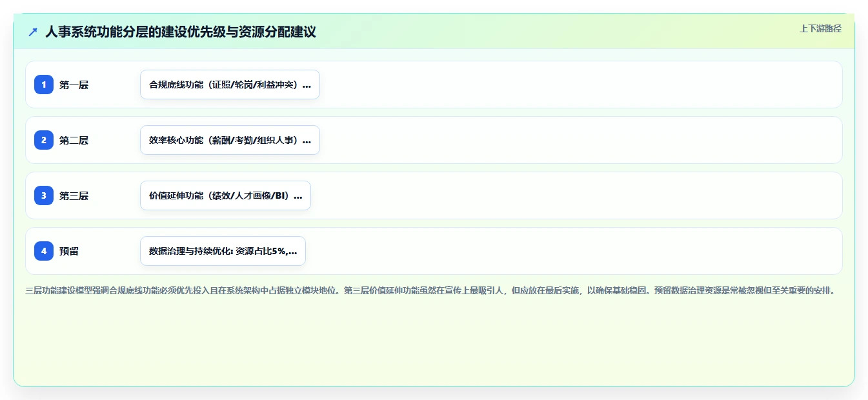Image resolution: width=868 pixels, height=400 pixels.
Task: Click the title 人事系统功能分层的建设优先级与资源分配建议
Action: pos(181,32)
